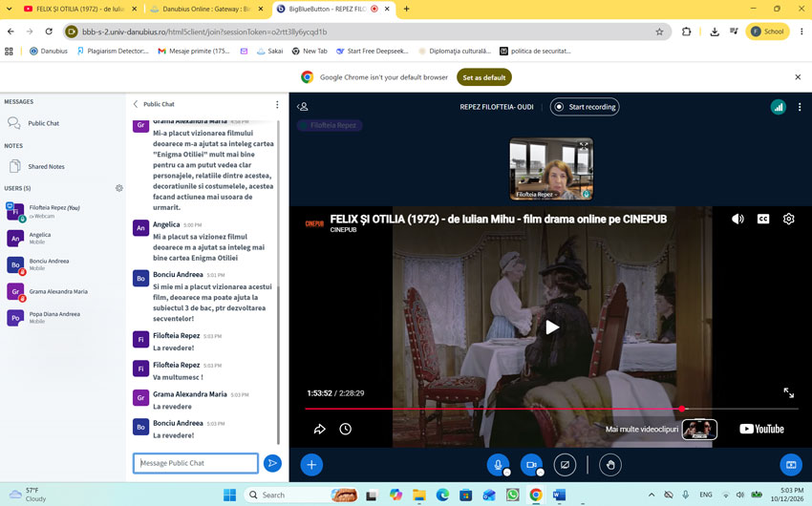Image resolution: width=812 pixels, height=506 pixels.
Task: Click Set as default button
Action: coord(484,77)
